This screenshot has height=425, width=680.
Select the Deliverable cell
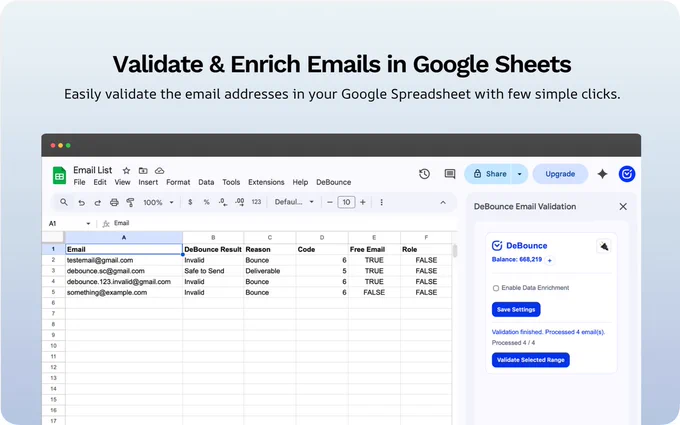[x=270, y=271]
